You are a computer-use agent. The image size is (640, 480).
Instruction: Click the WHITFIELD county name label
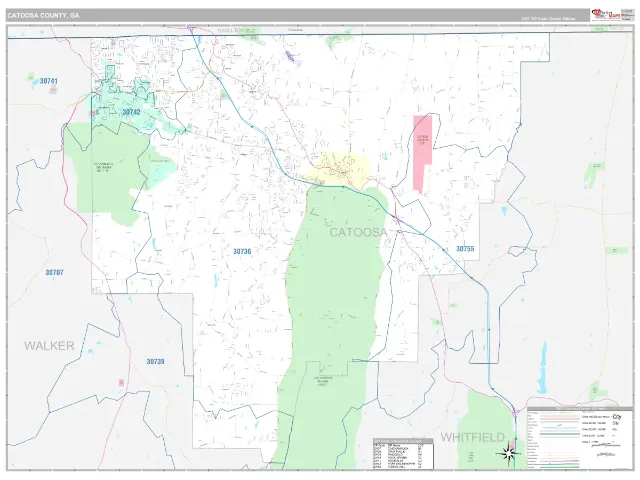pos(473,438)
